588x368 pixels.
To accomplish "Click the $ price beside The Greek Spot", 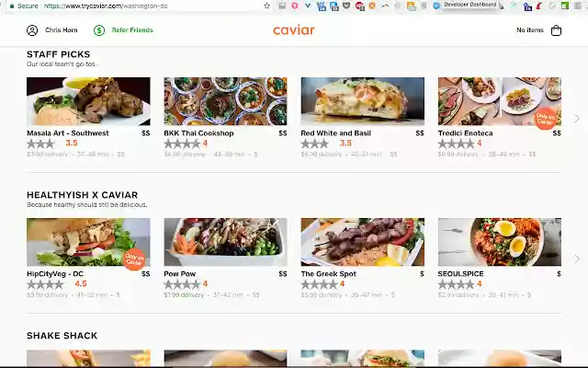I will (422, 274).
